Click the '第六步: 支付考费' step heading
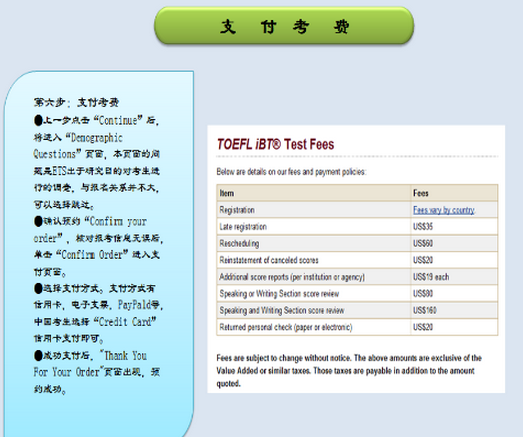The image size is (523, 437). click(76, 102)
